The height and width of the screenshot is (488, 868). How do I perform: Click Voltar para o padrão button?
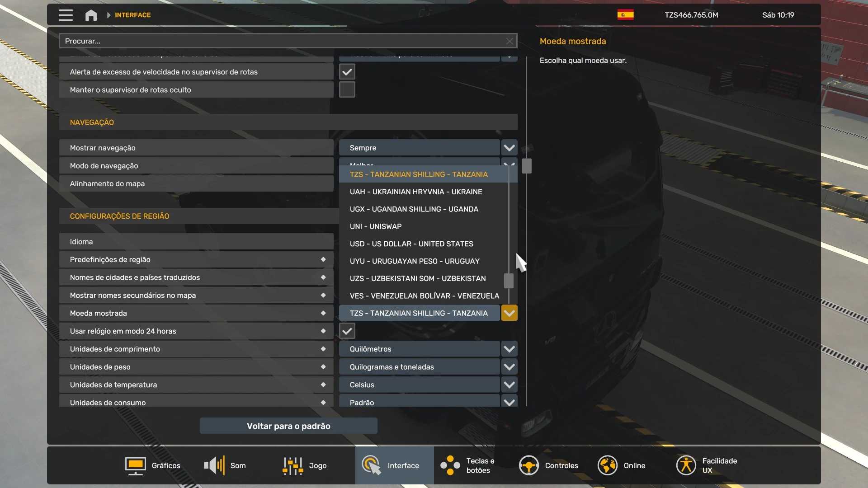[x=288, y=426]
